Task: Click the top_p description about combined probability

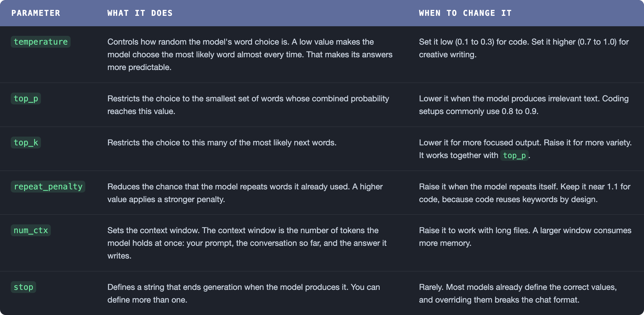Action: click(x=248, y=105)
